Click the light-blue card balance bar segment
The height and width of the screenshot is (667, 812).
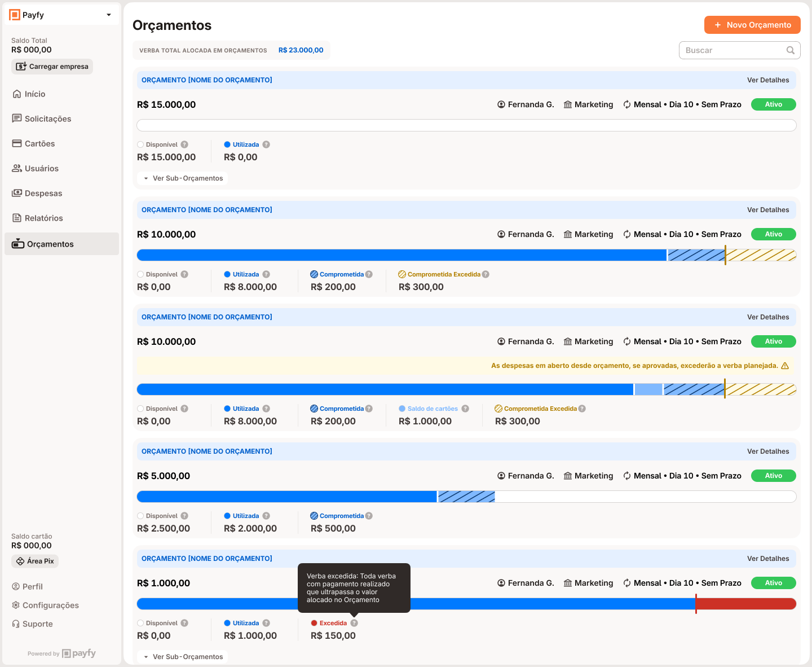[x=648, y=389]
